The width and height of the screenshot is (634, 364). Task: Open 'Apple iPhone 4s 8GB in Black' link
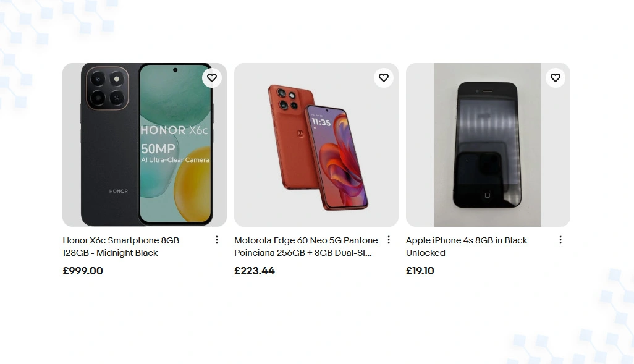pos(467,240)
